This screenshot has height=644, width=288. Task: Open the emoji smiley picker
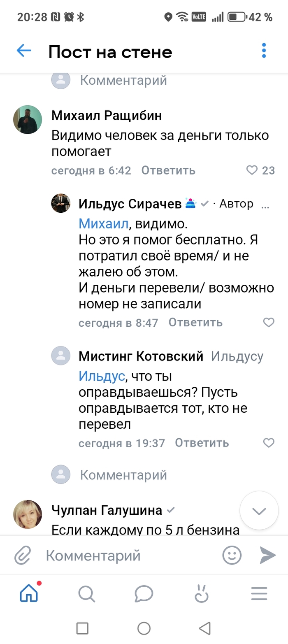(232, 555)
